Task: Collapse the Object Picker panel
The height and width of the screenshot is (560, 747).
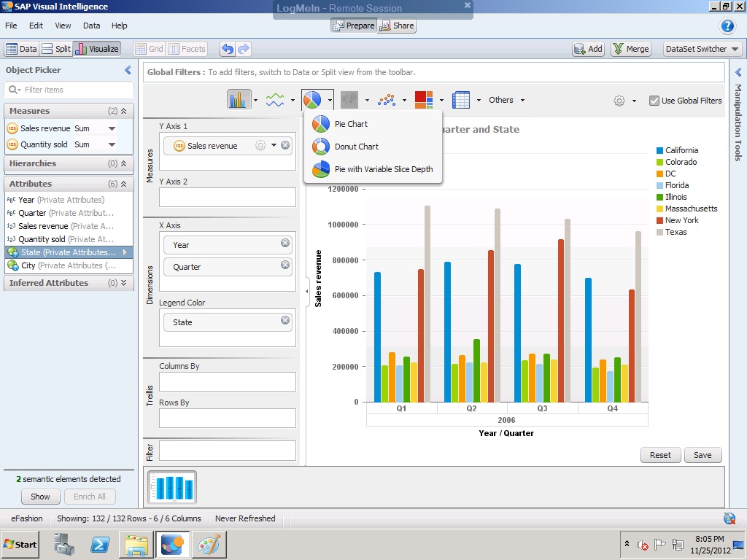Action: click(x=128, y=70)
